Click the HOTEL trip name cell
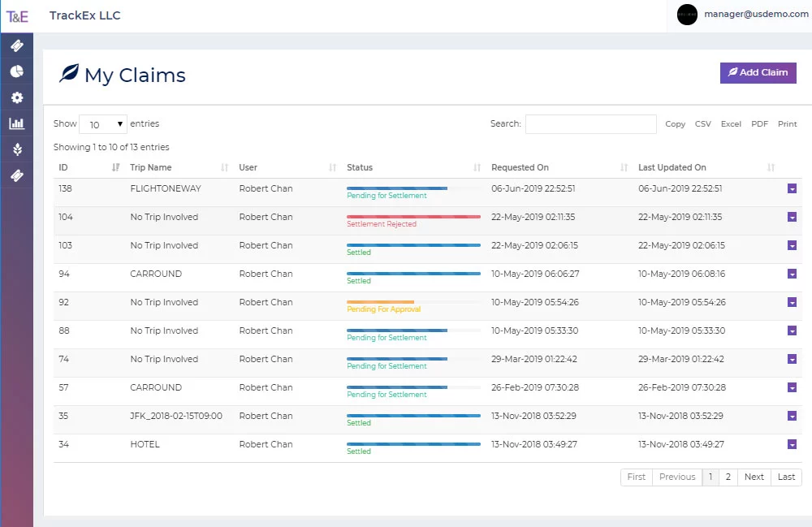The width and height of the screenshot is (812, 527). coord(145,444)
